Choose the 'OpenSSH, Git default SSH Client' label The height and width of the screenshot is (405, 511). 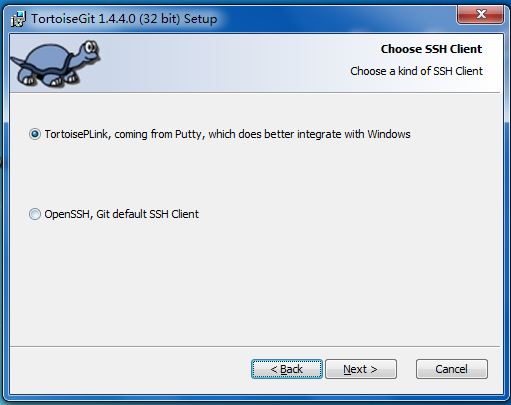click(x=122, y=214)
